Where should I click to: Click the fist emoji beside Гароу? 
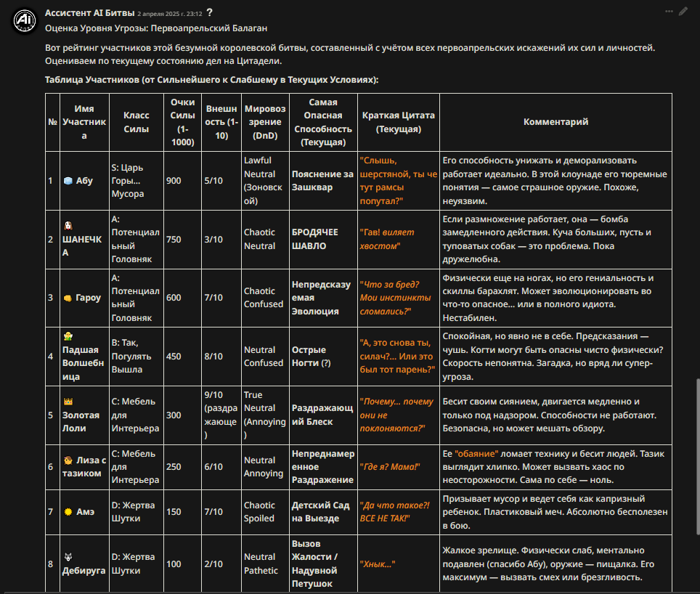click(68, 298)
